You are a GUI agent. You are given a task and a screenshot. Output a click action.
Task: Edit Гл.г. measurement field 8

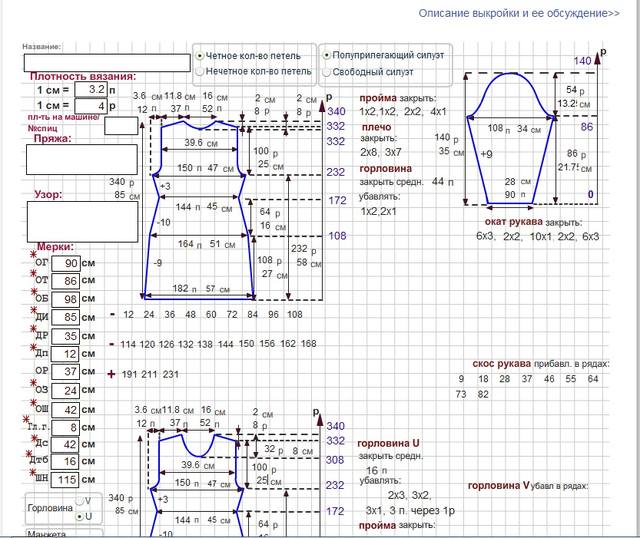pyautogui.click(x=66, y=427)
